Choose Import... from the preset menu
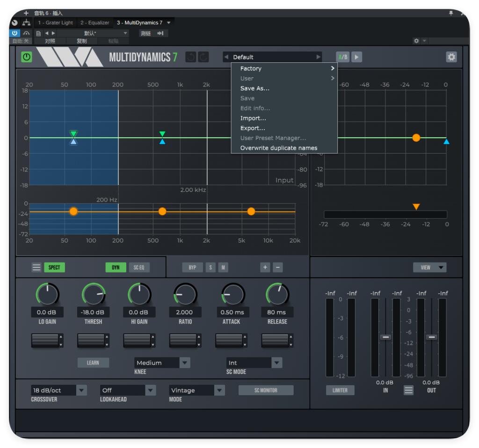The image size is (479, 448). (284, 118)
